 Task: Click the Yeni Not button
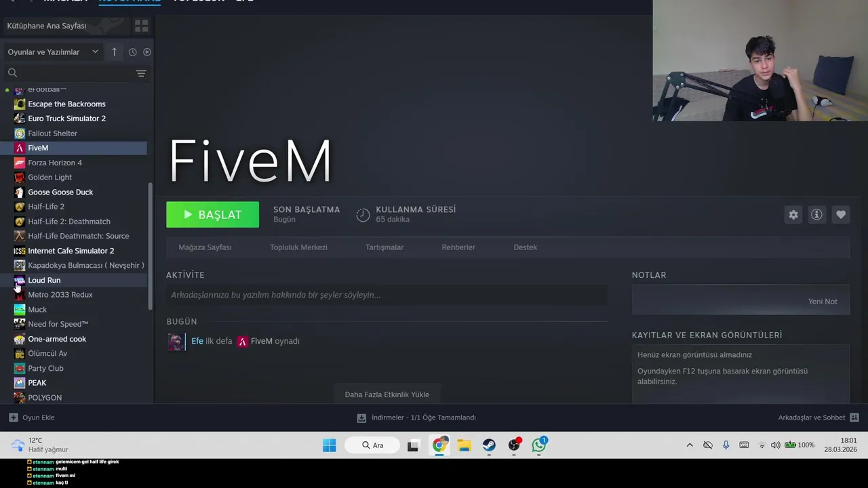point(823,302)
